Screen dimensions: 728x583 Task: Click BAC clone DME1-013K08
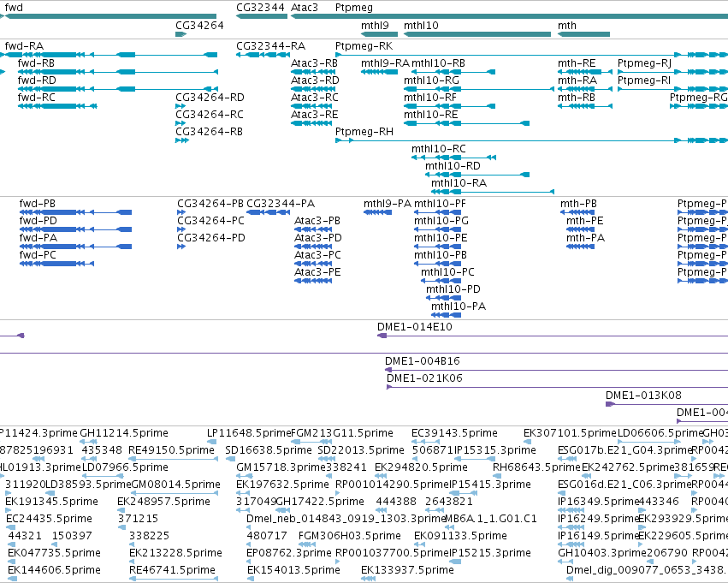[666, 404]
